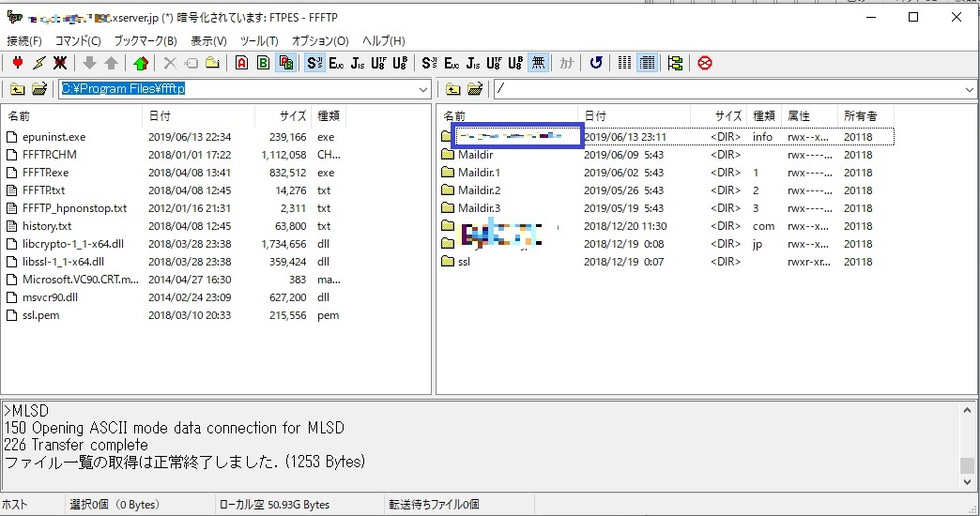This screenshot has height=516, width=980.
Task: Select FFFTP_hpnonstop.txt file
Action: point(74,208)
